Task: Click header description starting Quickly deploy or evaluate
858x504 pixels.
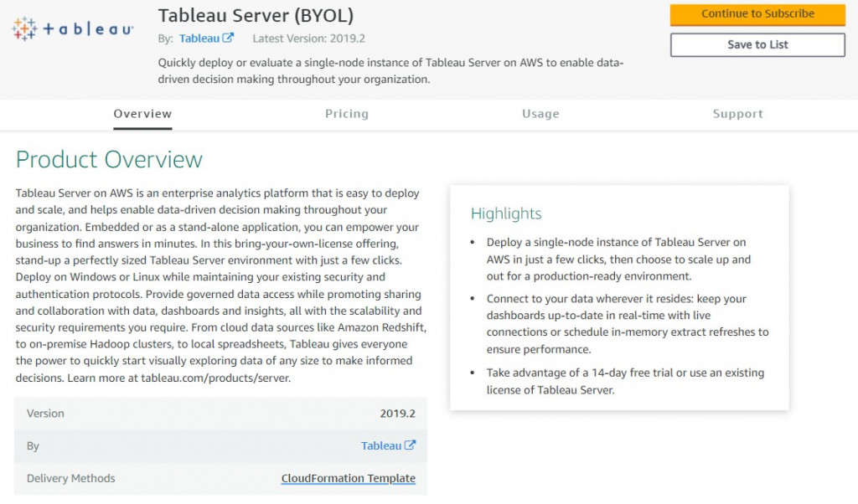Action: click(390, 70)
